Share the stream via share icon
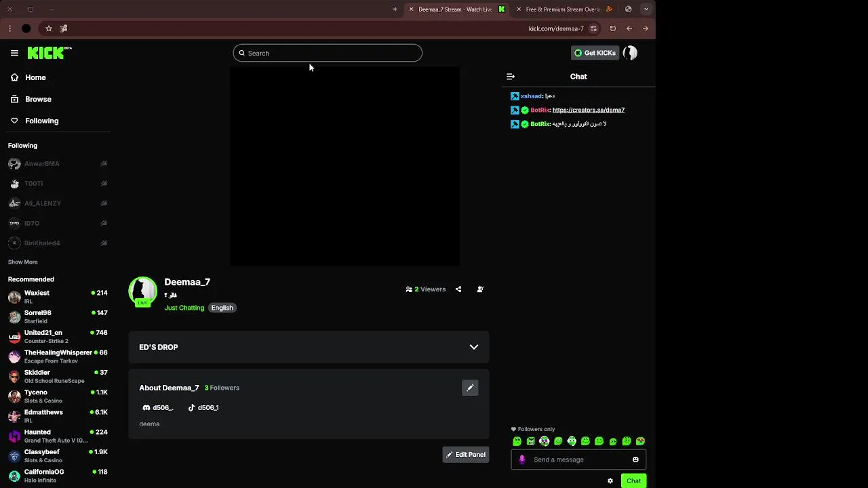This screenshot has height=488, width=868. 458,289
